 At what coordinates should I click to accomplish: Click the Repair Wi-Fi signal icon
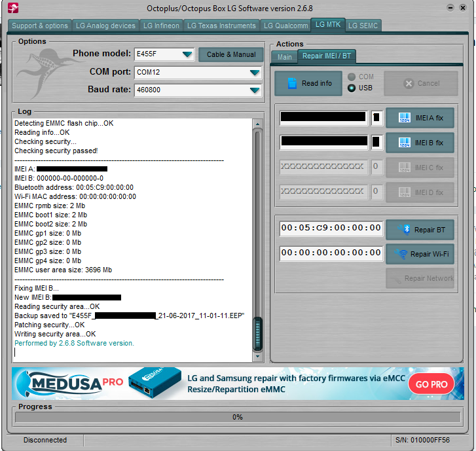pyautogui.click(x=401, y=254)
